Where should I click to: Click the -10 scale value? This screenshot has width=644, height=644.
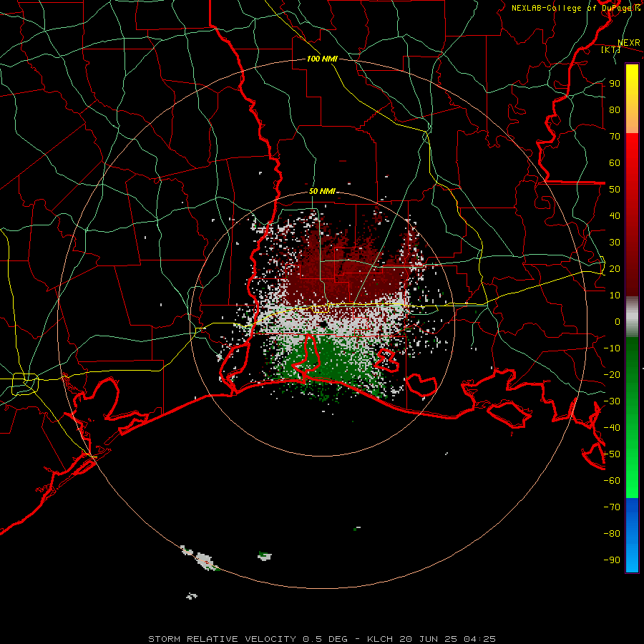pos(612,348)
